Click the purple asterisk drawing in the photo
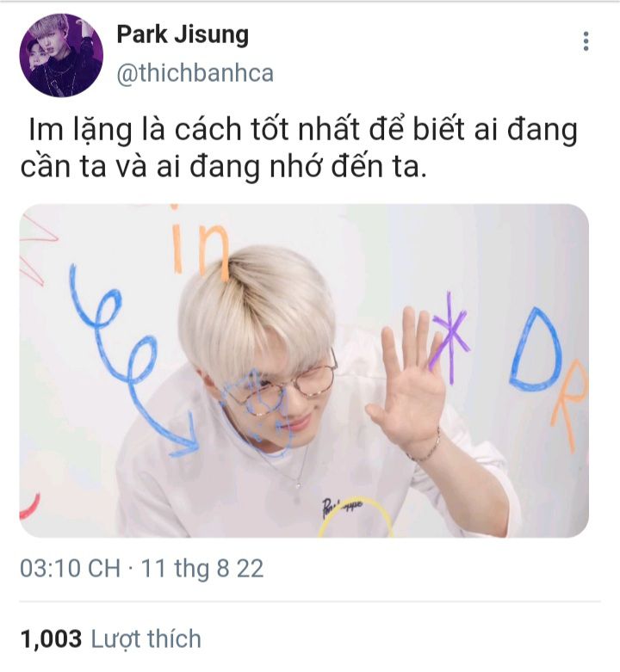Screen dimensions: 620x672 pyautogui.click(x=449, y=337)
